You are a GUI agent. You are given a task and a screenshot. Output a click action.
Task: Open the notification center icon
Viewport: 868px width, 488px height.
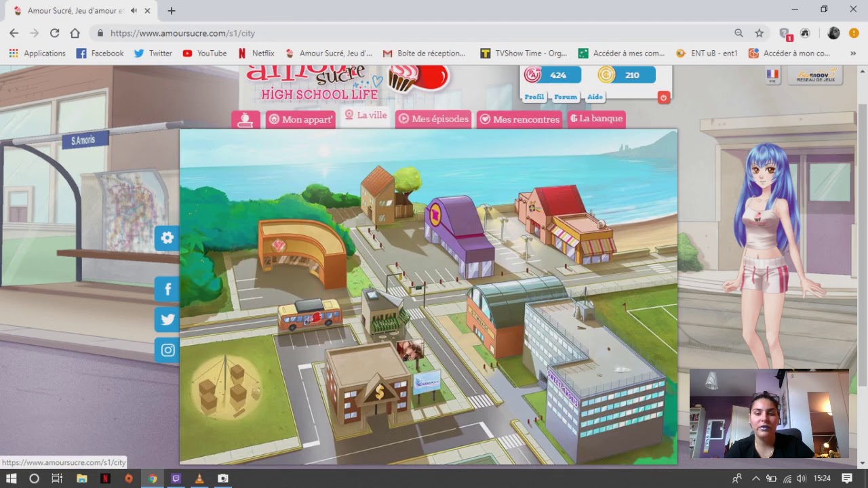pyautogui.click(x=847, y=479)
